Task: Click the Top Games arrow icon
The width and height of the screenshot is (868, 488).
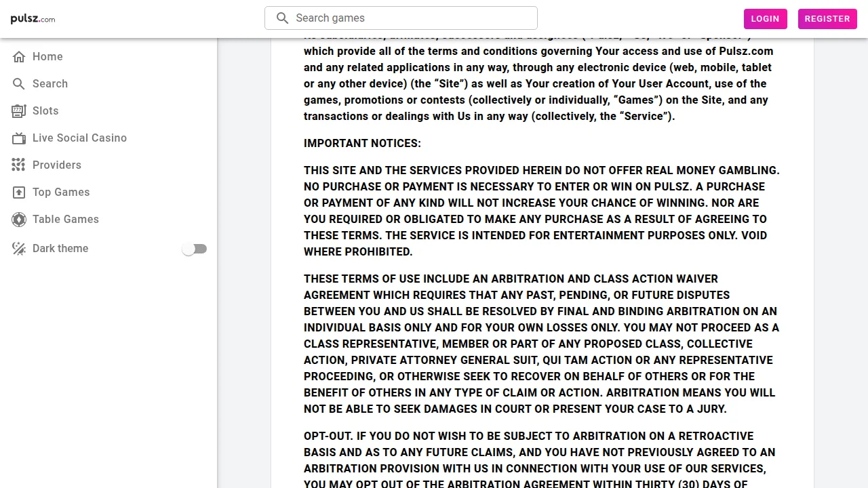Action: point(19,192)
